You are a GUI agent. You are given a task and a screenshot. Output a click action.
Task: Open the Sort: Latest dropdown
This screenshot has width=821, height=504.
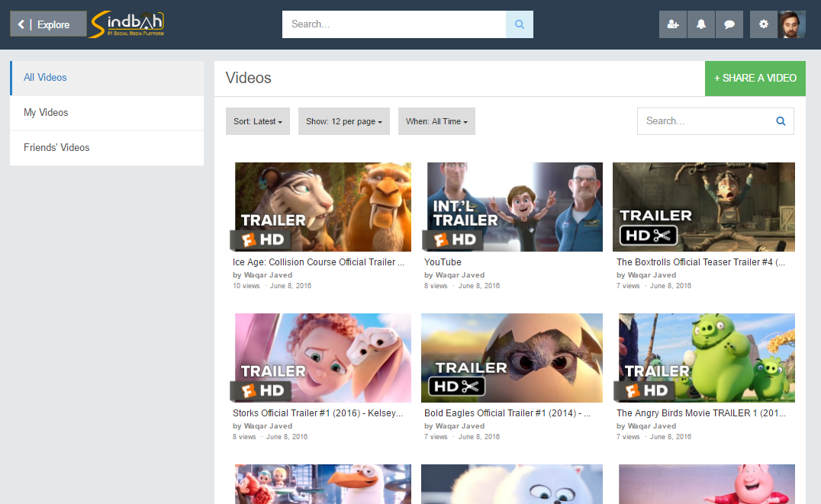[258, 121]
